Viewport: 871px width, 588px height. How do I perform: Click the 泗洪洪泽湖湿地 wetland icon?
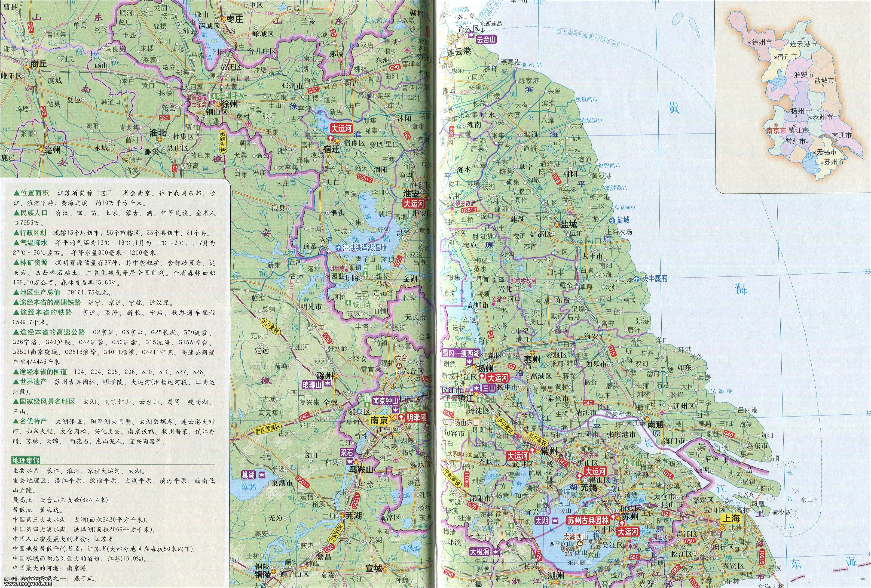(338, 248)
